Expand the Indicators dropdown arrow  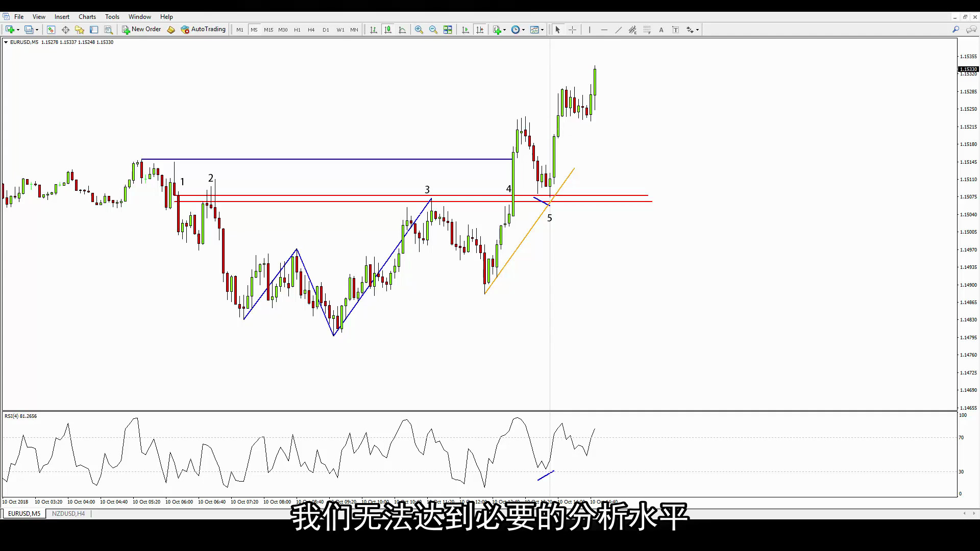point(505,30)
